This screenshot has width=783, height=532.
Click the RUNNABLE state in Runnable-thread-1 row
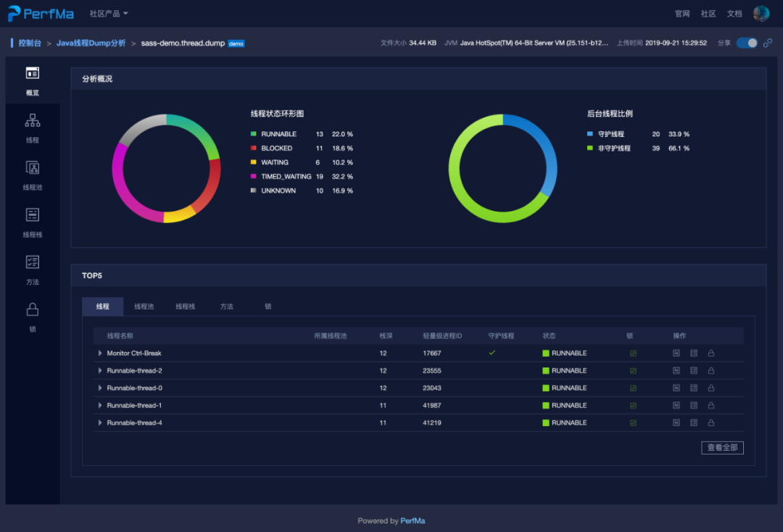tap(565, 406)
